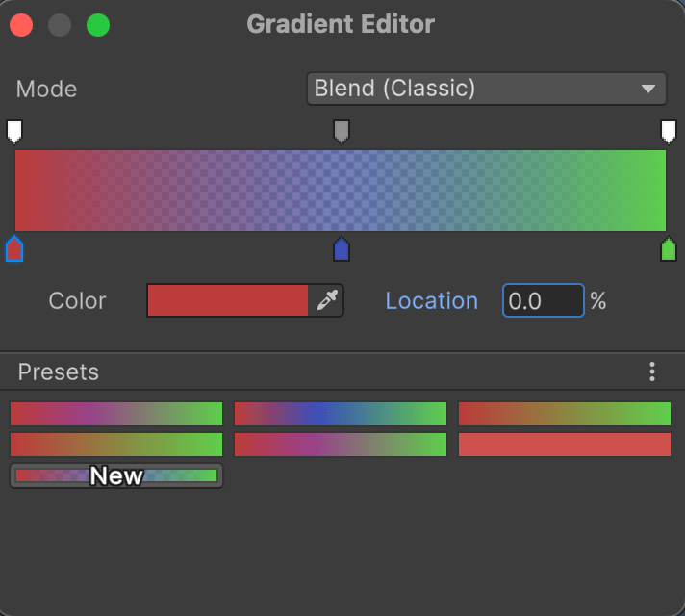Apply the first gradient preset in top row
The image size is (685, 616).
click(x=116, y=414)
